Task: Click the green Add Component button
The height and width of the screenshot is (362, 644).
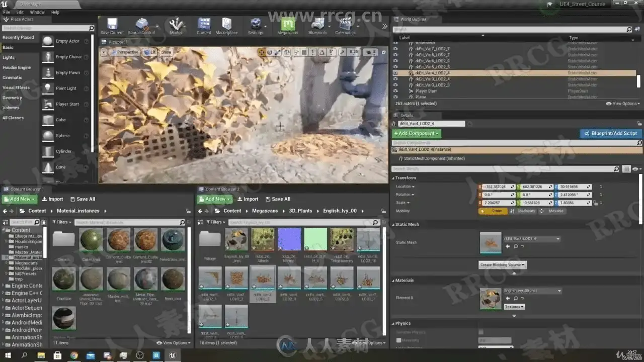Action: [416, 133]
